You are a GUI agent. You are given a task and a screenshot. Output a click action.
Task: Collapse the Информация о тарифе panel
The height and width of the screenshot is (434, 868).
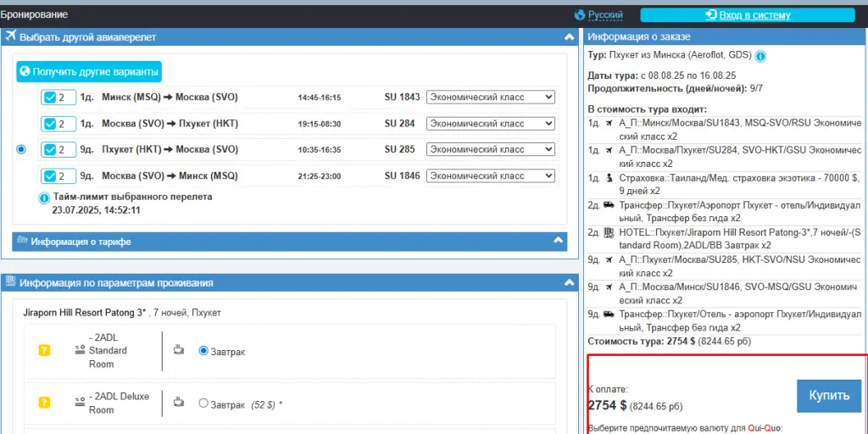[559, 241]
